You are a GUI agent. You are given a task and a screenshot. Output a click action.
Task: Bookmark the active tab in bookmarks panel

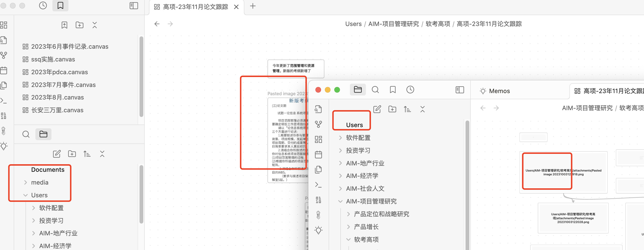coord(64,25)
